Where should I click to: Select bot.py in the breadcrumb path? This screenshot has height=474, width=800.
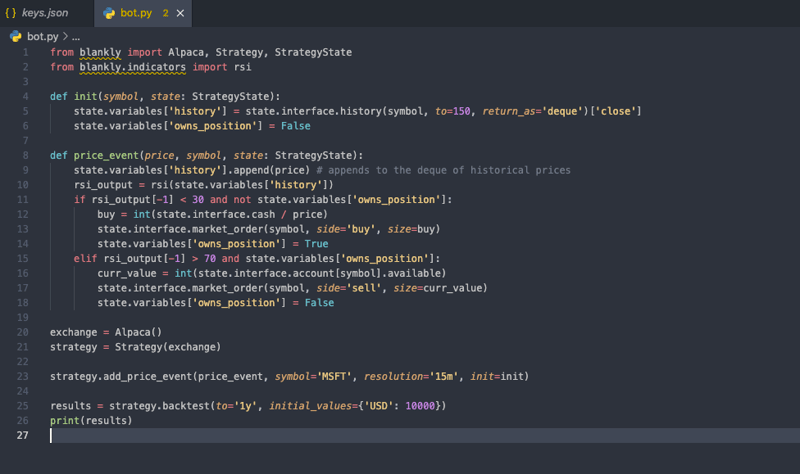(x=42, y=37)
